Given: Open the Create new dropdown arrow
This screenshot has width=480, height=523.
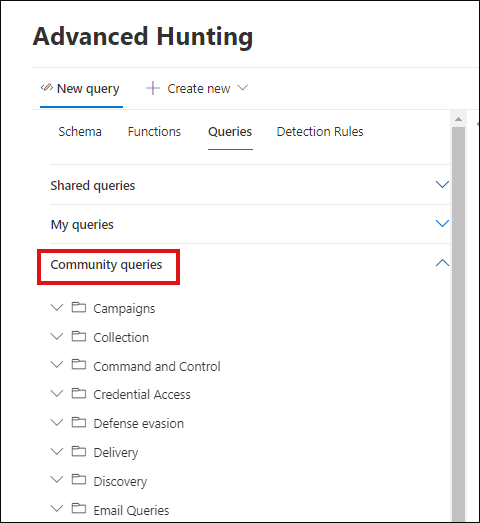Looking at the screenshot, I should tap(243, 88).
